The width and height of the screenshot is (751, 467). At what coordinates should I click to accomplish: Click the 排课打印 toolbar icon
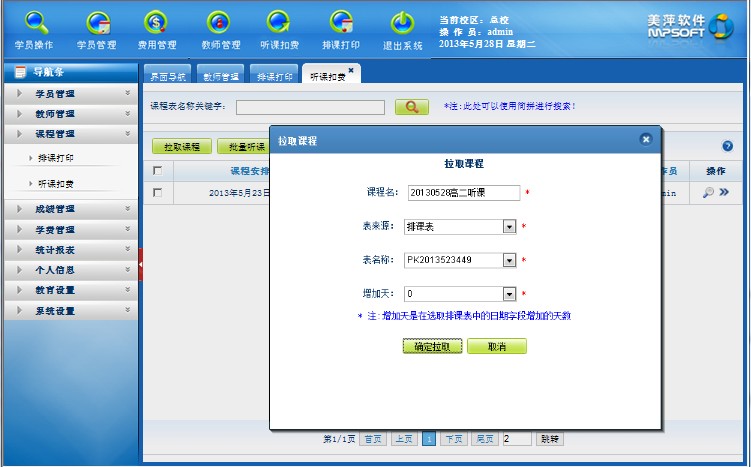[x=340, y=23]
